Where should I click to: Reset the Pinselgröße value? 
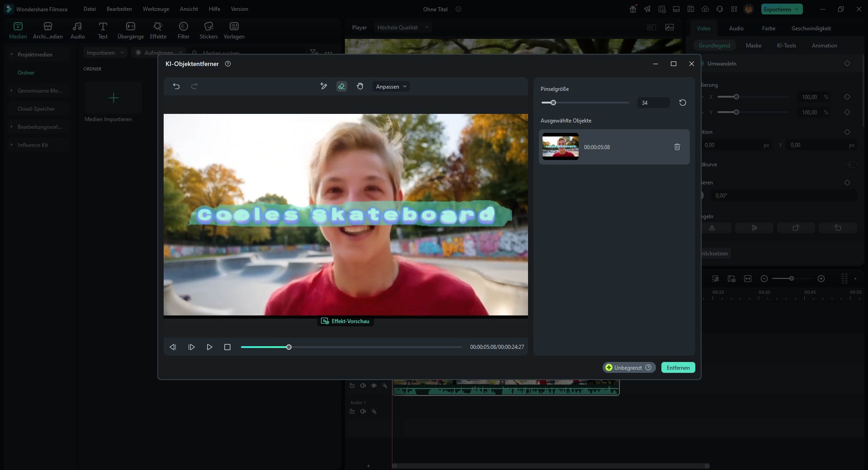(x=683, y=103)
